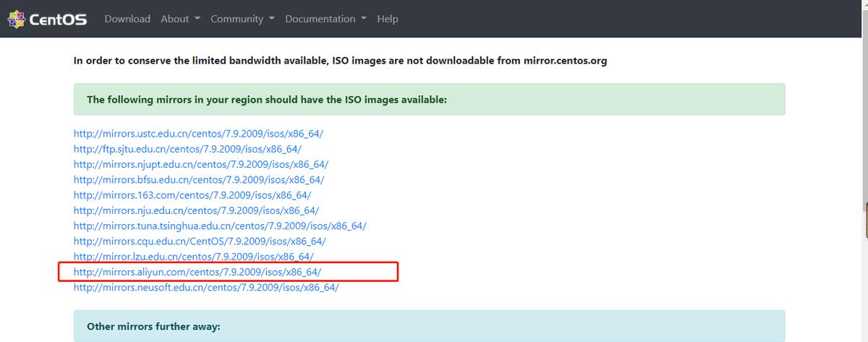The image size is (868, 342).
Task: Open the mirrors.cqu.edu.cn mirror link
Action: click(x=200, y=241)
